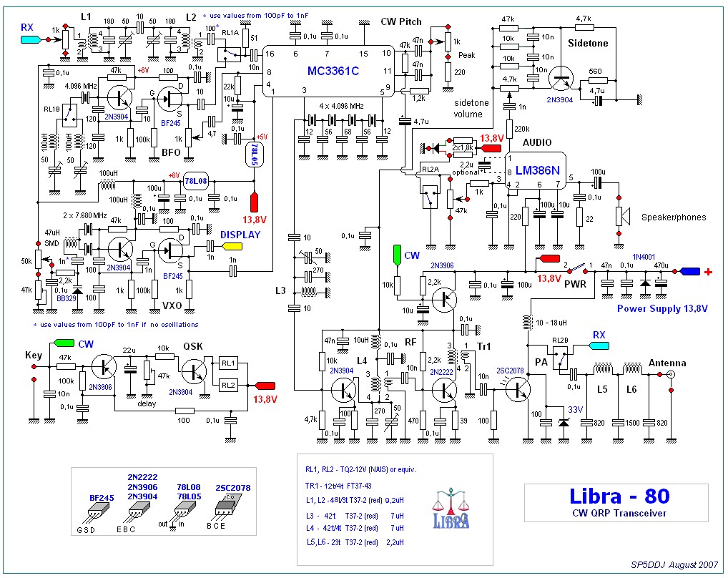Click the Libra - 80 title box
The width and height of the screenshot is (728, 578).
[616, 503]
